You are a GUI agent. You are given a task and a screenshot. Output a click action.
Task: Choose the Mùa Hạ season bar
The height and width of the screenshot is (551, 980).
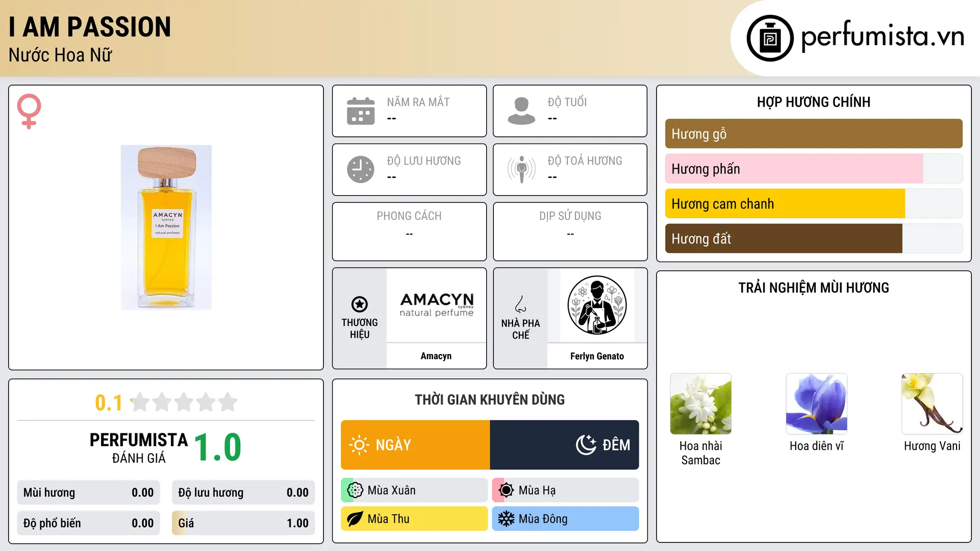[x=566, y=490]
